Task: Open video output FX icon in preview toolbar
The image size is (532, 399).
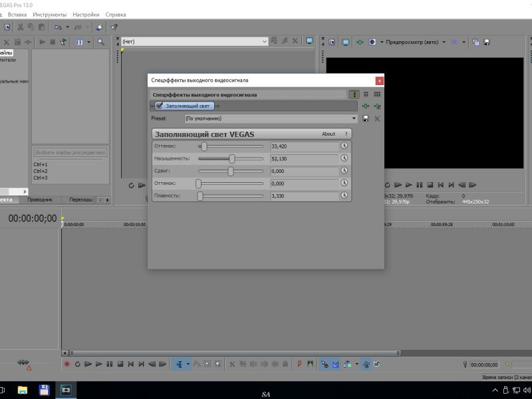Action: (x=360, y=42)
